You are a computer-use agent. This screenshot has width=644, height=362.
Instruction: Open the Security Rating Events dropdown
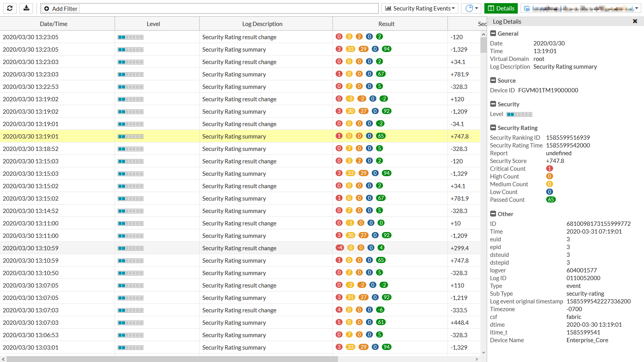419,9
